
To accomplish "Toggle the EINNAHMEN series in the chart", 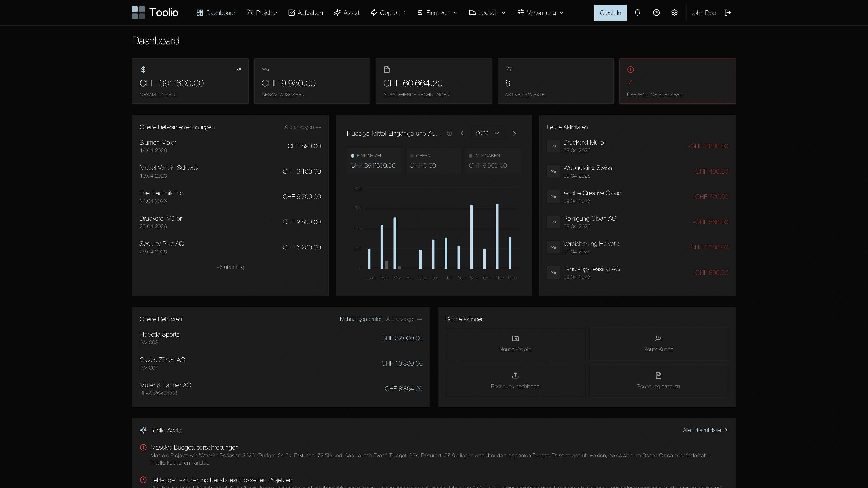I will tap(375, 161).
